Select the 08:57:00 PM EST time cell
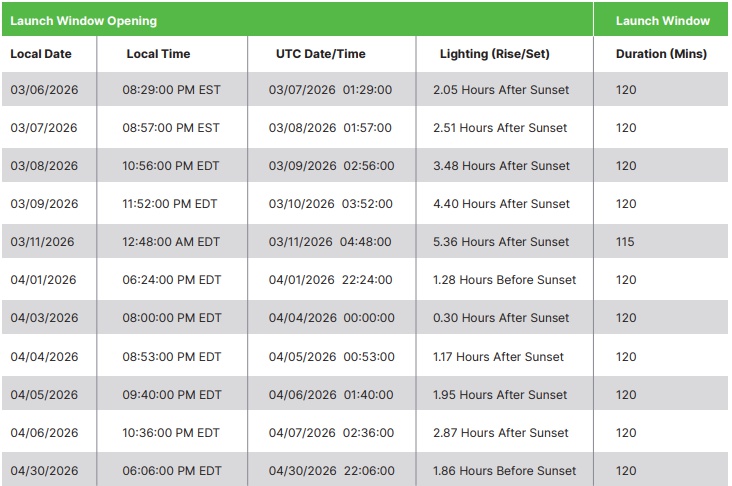 point(171,128)
